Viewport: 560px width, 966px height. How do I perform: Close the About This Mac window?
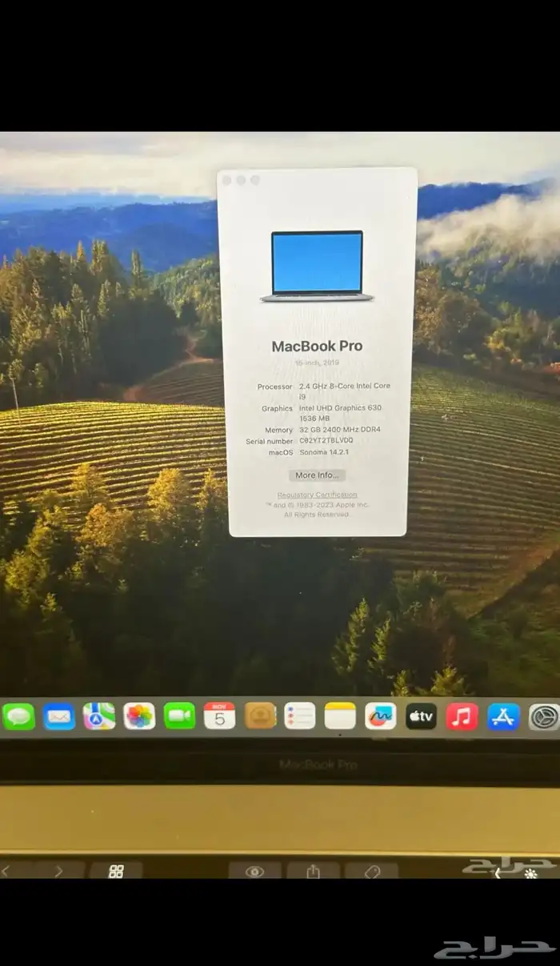(226, 180)
